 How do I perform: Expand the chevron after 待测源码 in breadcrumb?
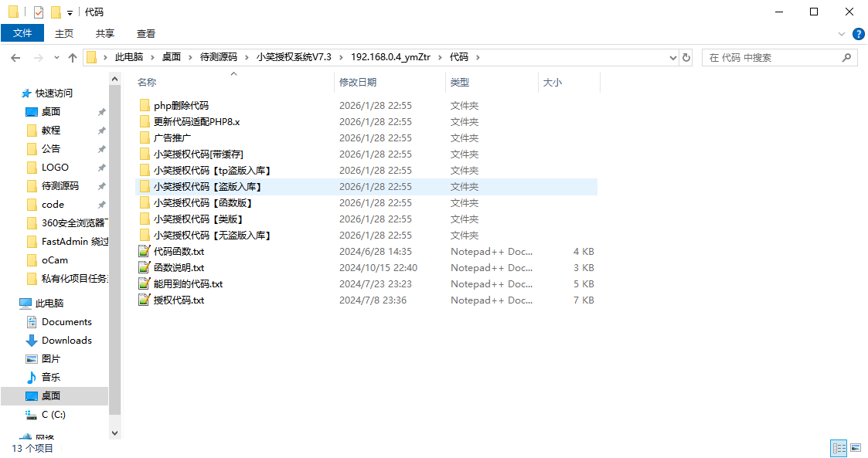(247, 57)
